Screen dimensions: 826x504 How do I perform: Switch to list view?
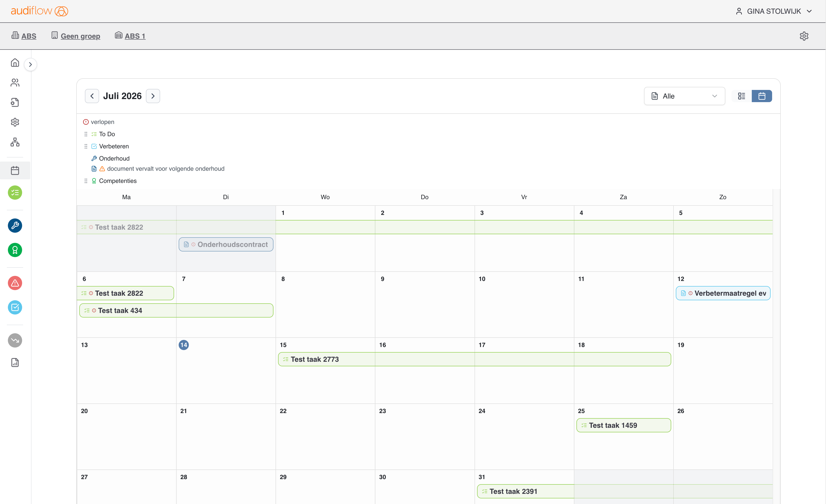742,96
